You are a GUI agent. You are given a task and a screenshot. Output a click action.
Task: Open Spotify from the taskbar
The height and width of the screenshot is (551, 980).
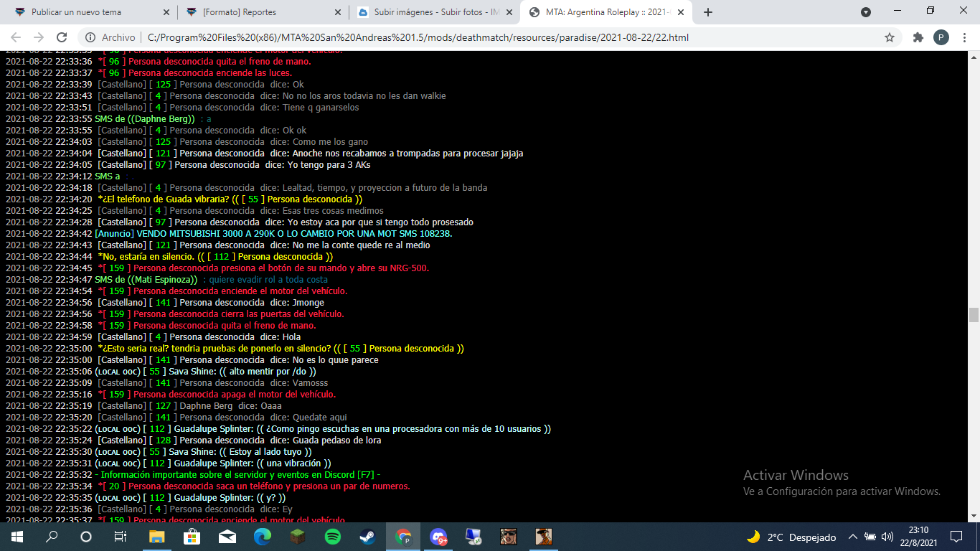click(332, 537)
